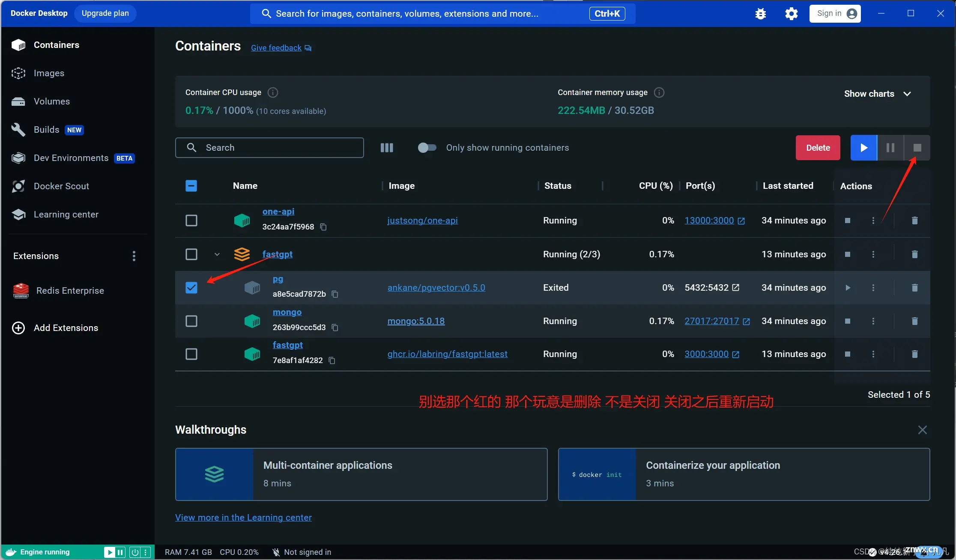Click the global search bar at top
The image size is (956, 560).
point(442,14)
